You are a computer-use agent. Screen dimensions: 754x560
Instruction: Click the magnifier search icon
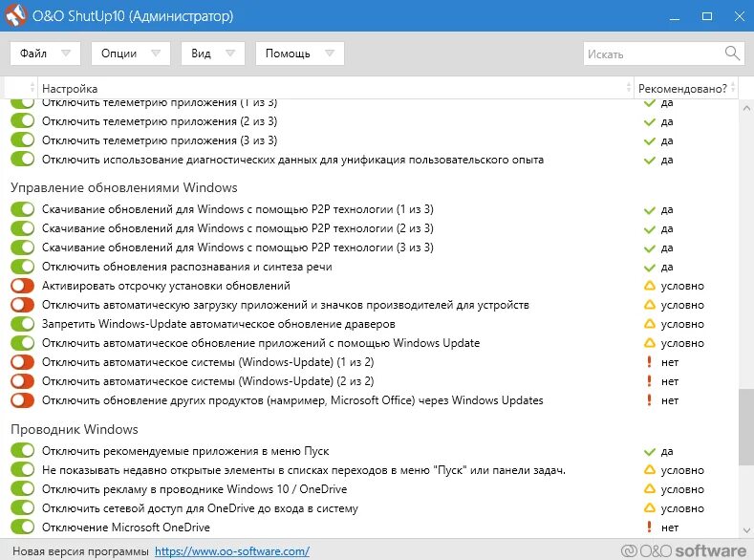point(732,54)
